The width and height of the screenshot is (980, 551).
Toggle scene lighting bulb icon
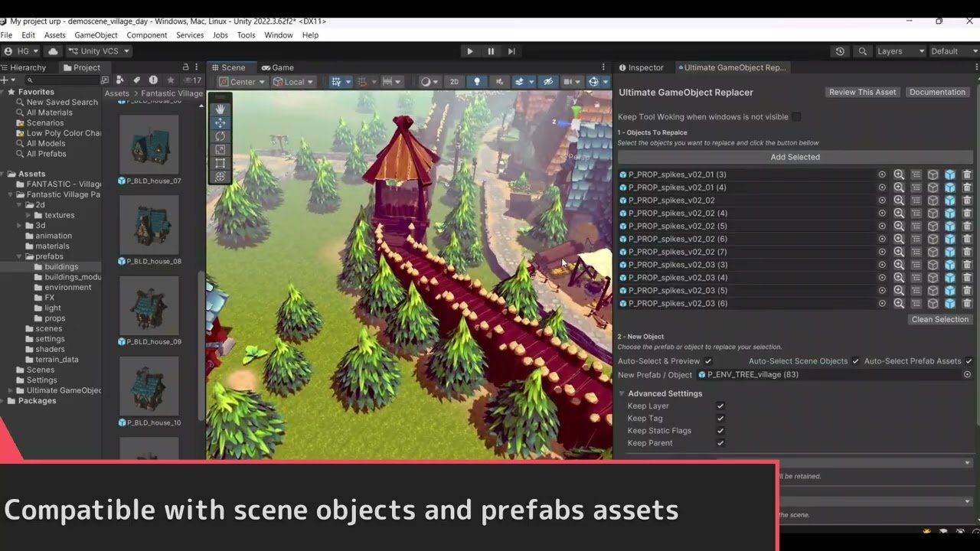[x=478, y=82]
